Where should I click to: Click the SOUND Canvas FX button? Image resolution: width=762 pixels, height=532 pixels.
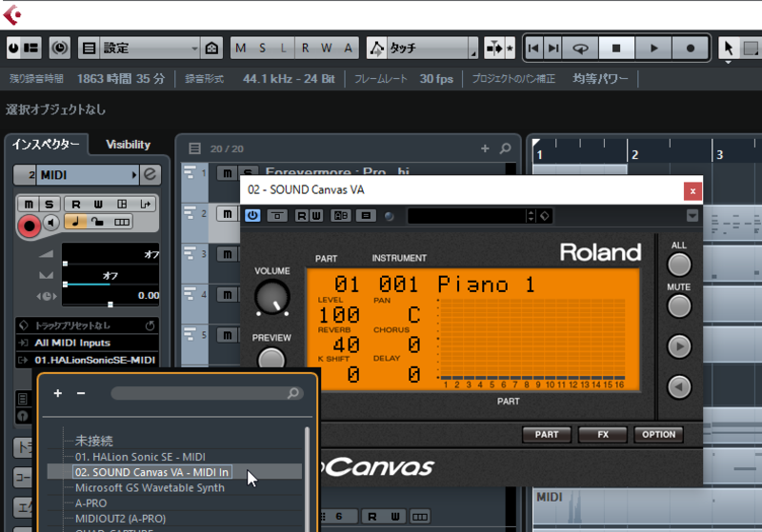[x=603, y=434]
